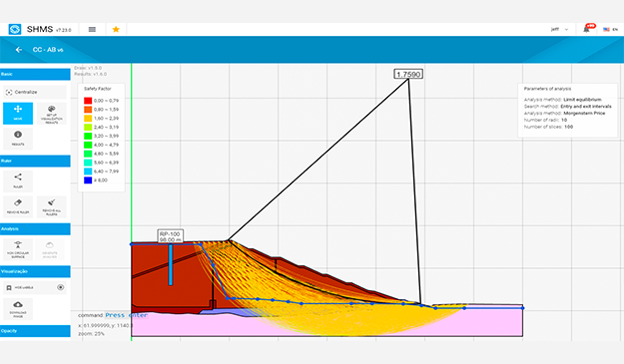The height and width of the screenshot is (364, 624).
Task: Click the 1.7590 safety factor label
Action: pyautogui.click(x=408, y=75)
